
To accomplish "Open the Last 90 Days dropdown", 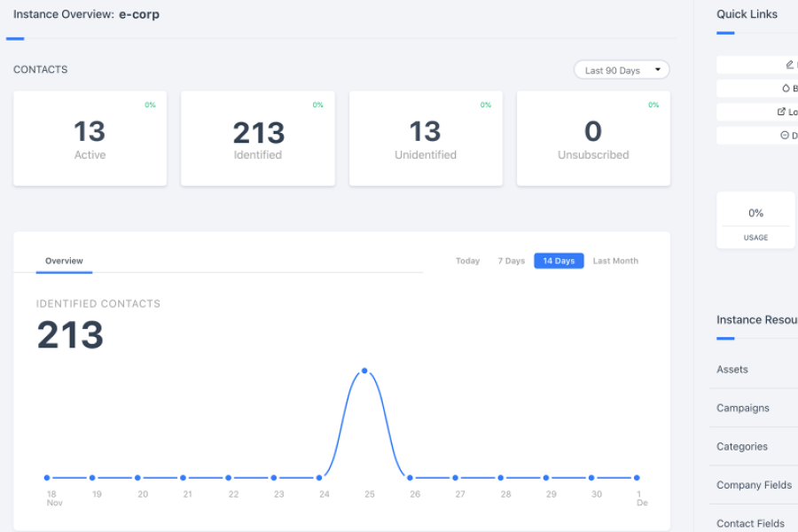I will pyautogui.click(x=622, y=70).
